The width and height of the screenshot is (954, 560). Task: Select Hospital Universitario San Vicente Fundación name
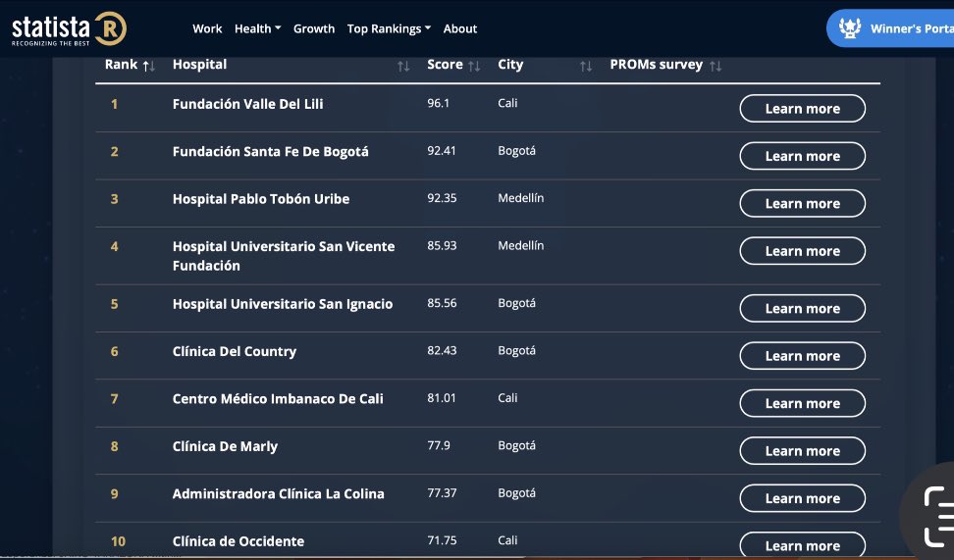[284, 256]
